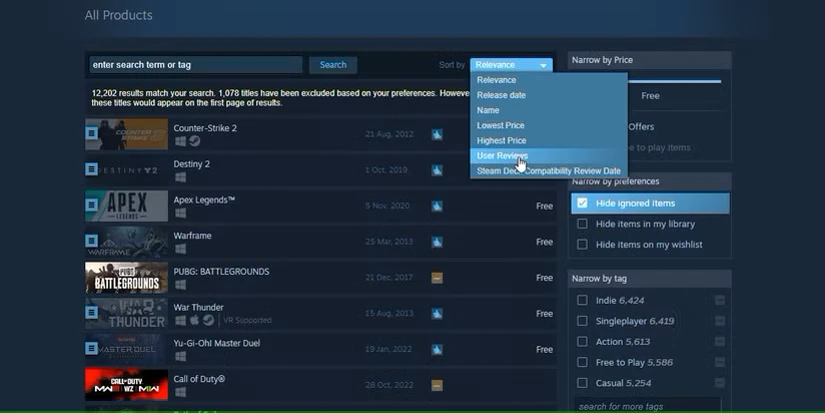
Task: Click the SteamOS icon under War Thunder
Action: (208, 320)
